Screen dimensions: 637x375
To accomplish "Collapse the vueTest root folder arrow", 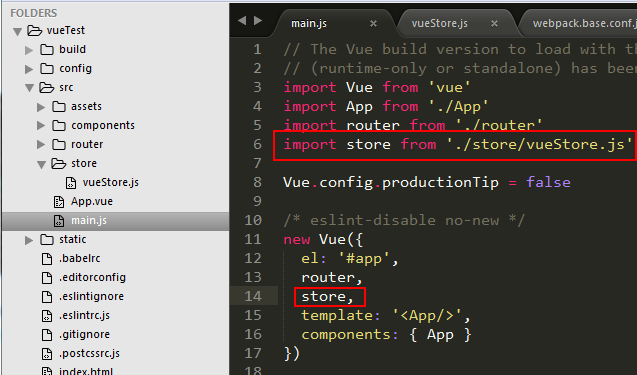I will tap(17, 31).
